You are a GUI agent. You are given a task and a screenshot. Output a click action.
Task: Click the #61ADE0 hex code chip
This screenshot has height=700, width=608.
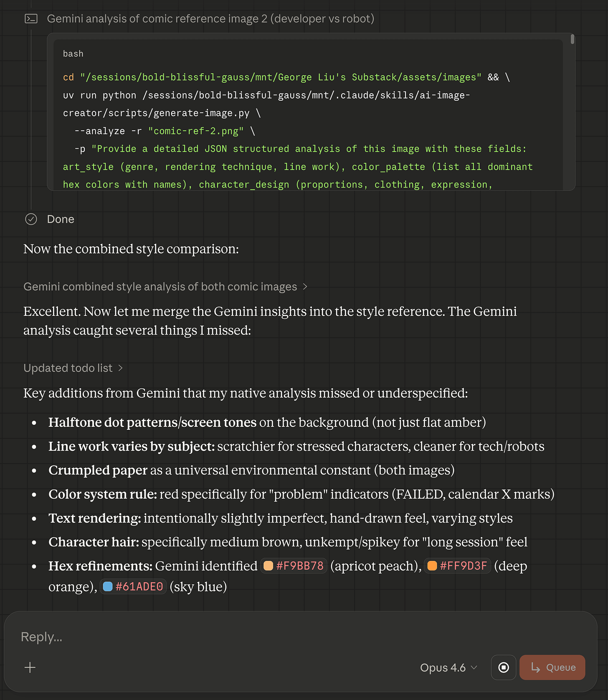pyautogui.click(x=133, y=586)
